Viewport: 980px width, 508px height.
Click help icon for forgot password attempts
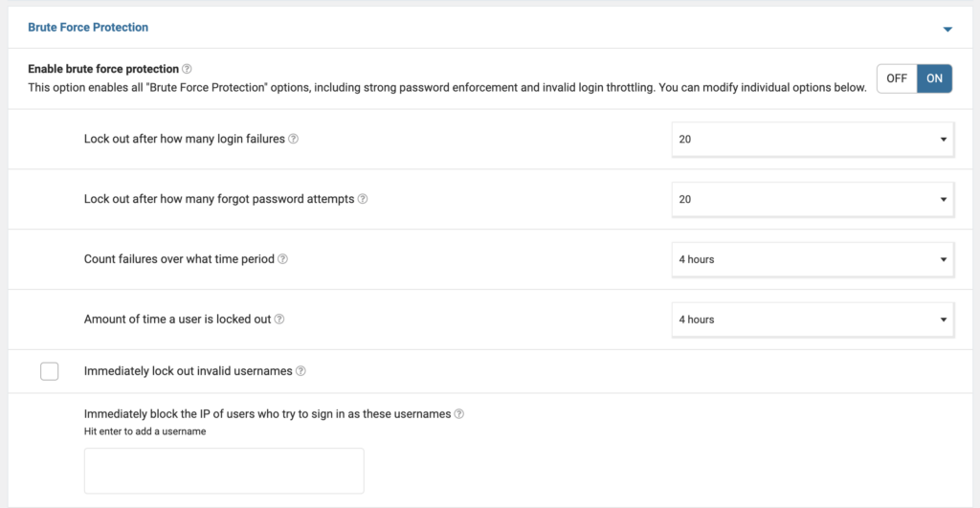click(x=363, y=199)
